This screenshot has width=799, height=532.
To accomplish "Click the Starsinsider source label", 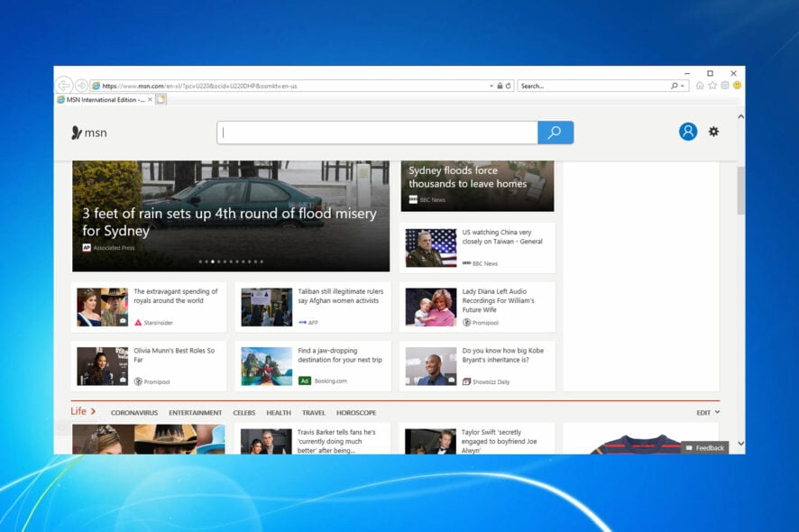I will [x=158, y=323].
